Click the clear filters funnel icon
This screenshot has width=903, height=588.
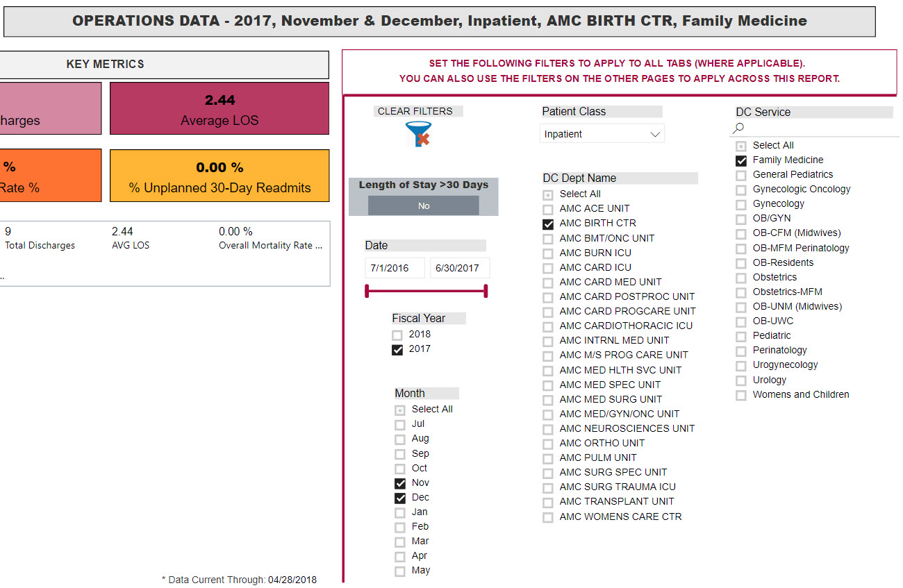pyautogui.click(x=418, y=133)
